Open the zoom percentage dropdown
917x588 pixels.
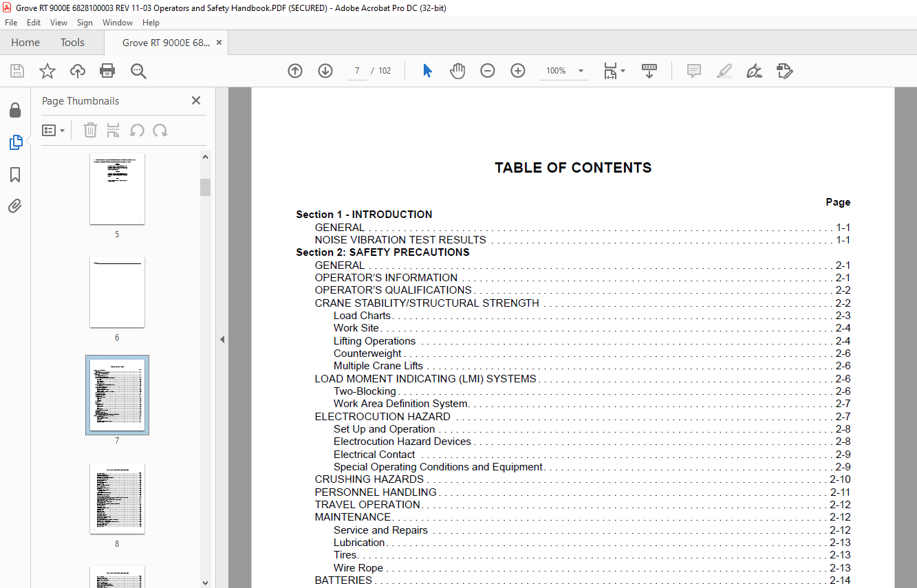click(x=581, y=71)
